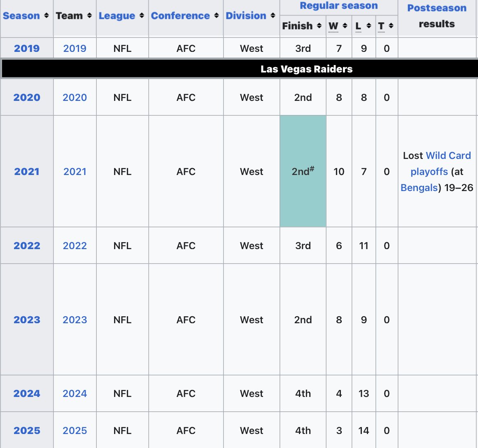This screenshot has height=448, width=478.
Task: Open the bold 2022 season link
Action: tap(27, 245)
